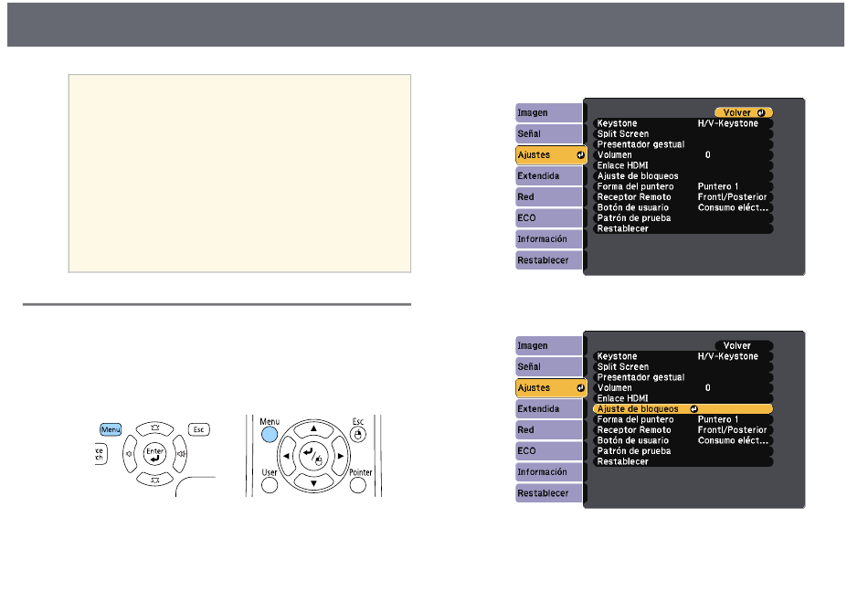Open ECO tab in menu with Volver highlighted
The height and width of the screenshot is (602, 868).
(x=548, y=218)
